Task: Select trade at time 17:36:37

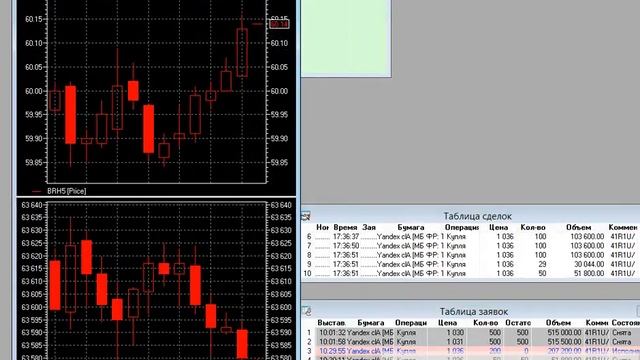Action: coord(471,237)
